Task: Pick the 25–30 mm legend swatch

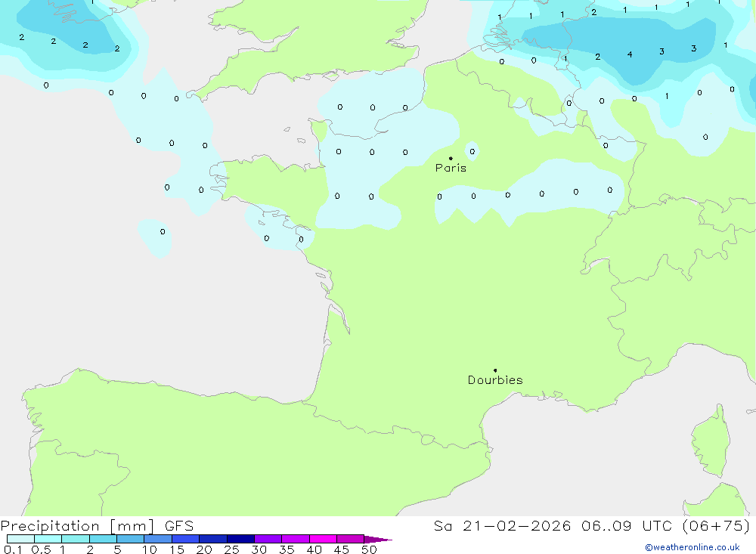Action: [240, 539]
